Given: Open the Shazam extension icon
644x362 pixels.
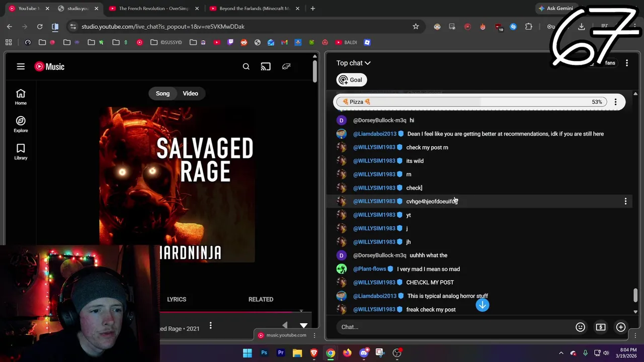Looking at the screenshot, I should point(513,27).
